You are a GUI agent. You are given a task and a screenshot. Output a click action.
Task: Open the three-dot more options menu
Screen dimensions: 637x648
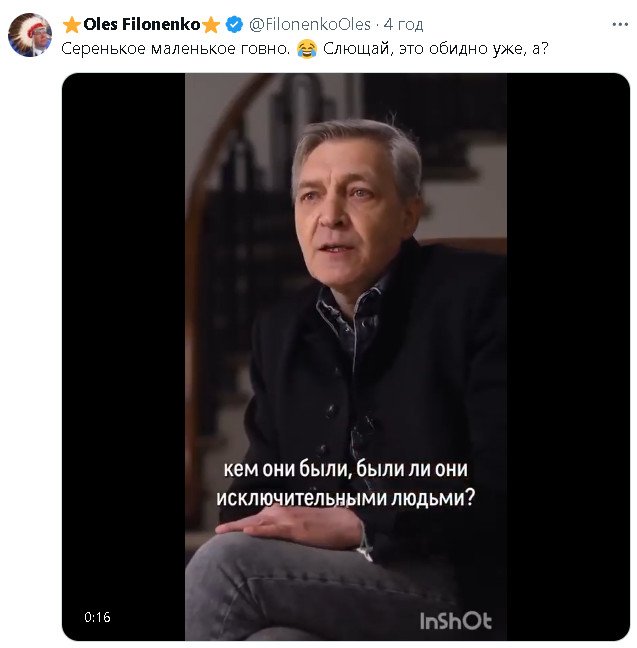click(x=619, y=23)
